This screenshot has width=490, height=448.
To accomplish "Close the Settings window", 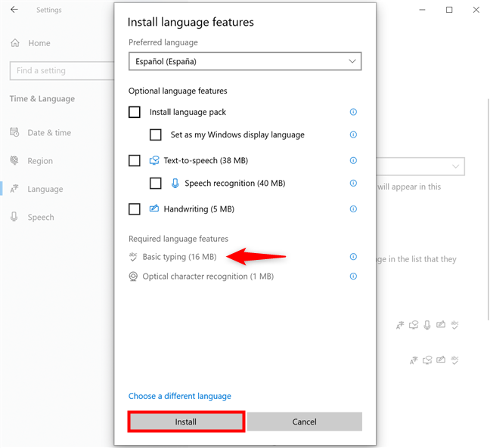I will [476, 10].
